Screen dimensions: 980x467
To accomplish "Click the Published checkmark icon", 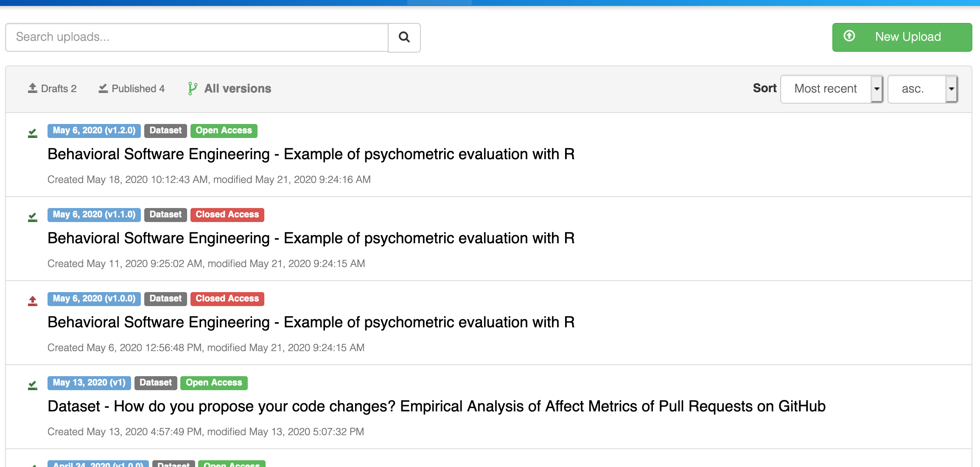I will point(103,88).
